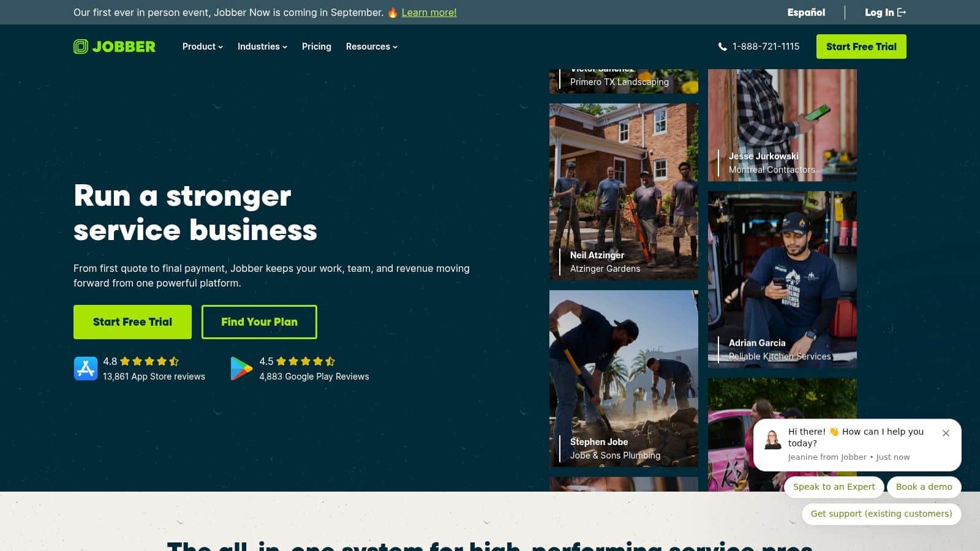Screen dimensions: 980x551
Task: Open the Adrian Garcia photo card
Action: pyautogui.click(x=782, y=279)
